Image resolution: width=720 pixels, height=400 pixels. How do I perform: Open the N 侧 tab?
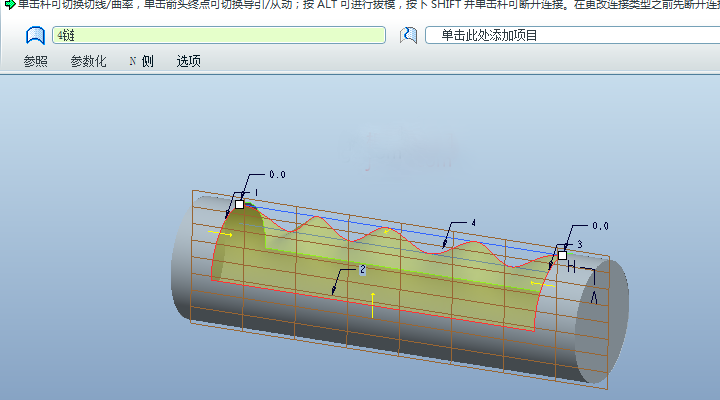pyautogui.click(x=141, y=61)
